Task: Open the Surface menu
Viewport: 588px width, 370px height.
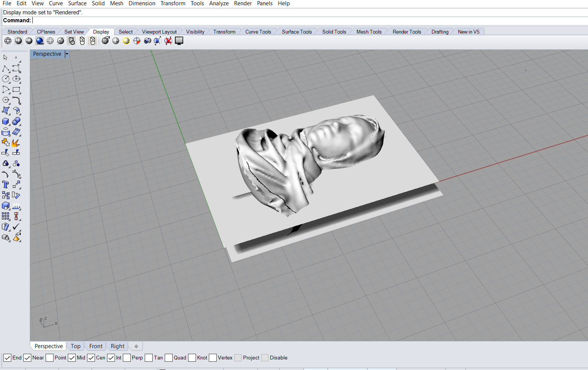Action: tap(77, 3)
